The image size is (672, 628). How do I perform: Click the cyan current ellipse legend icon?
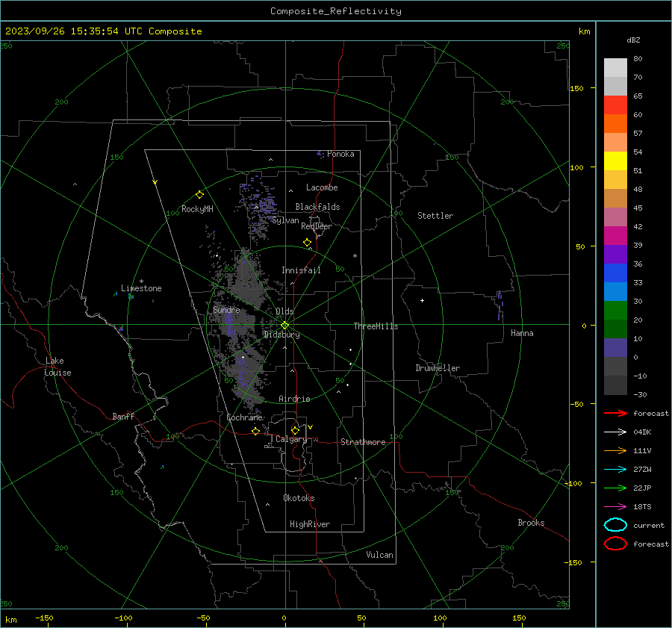[615, 525]
